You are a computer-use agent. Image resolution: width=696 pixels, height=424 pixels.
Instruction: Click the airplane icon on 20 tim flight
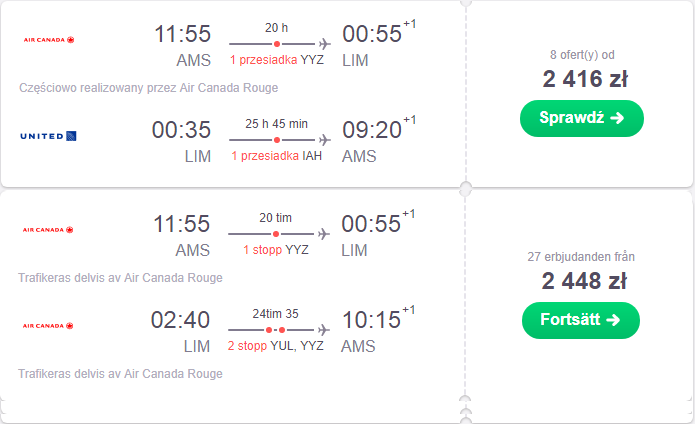pos(324,234)
